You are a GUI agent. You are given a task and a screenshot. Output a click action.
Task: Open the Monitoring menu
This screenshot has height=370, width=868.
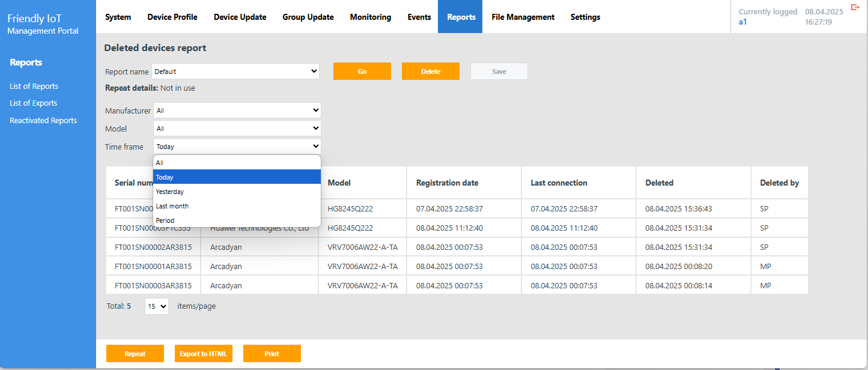pos(371,17)
